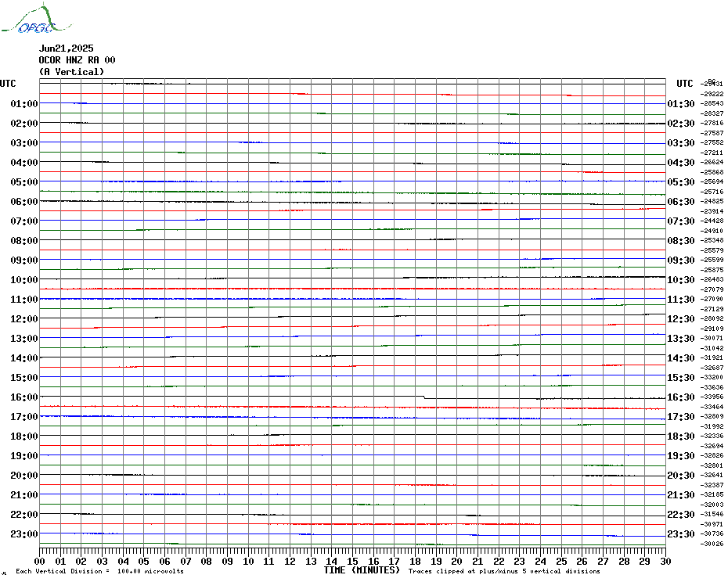Click the 12:30 half-hour label
Viewport: 728px width, 582px height.
click(681, 319)
